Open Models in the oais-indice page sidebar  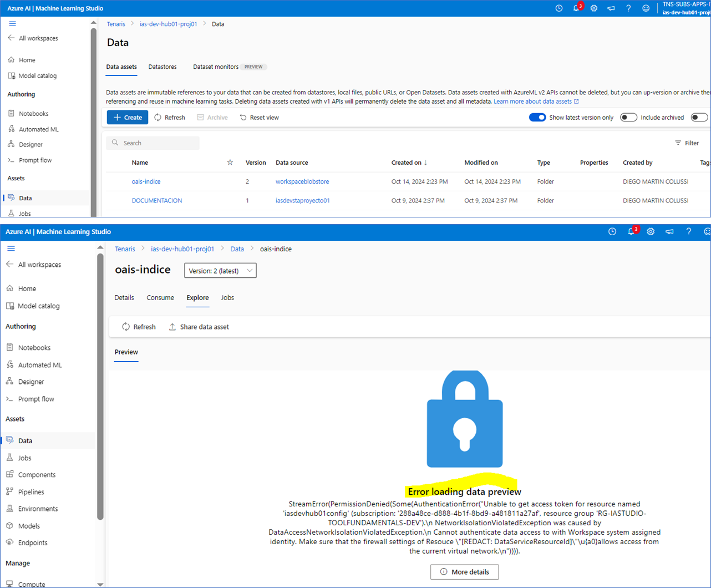tap(29, 526)
